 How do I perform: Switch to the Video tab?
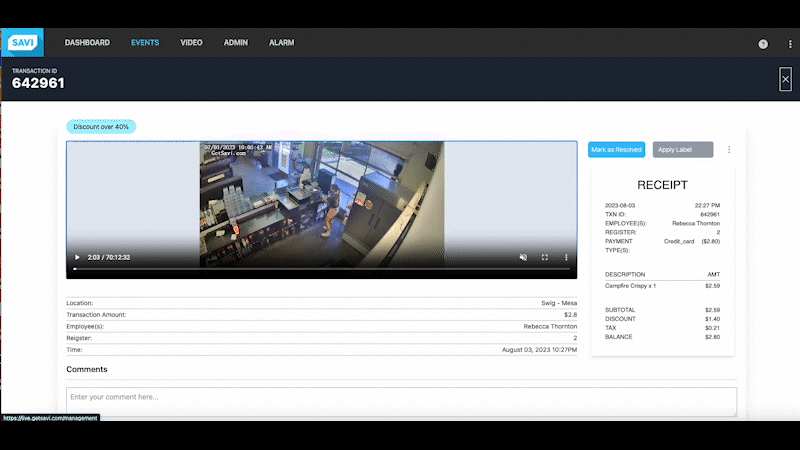191,43
